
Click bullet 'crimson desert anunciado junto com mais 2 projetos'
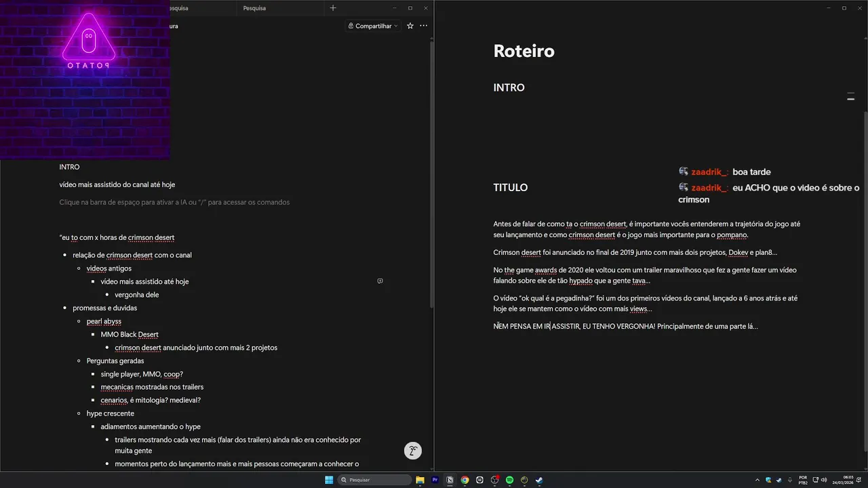(196, 348)
